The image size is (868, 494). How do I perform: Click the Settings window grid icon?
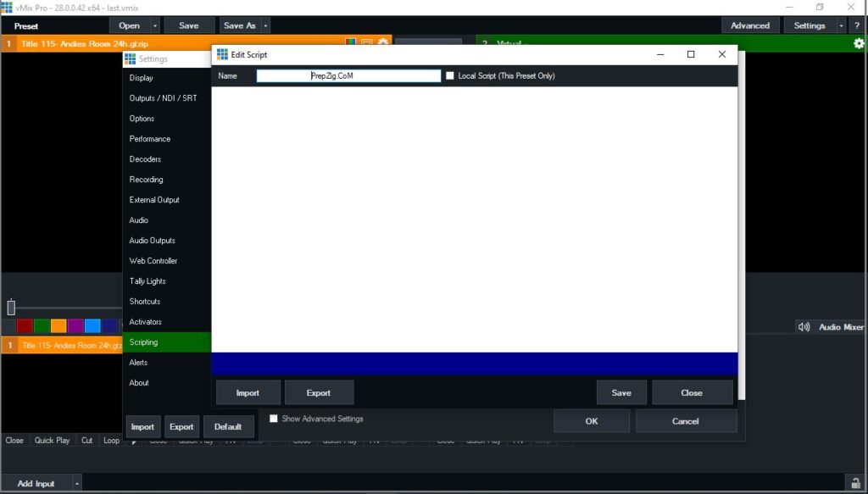click(x=130, y=58)
